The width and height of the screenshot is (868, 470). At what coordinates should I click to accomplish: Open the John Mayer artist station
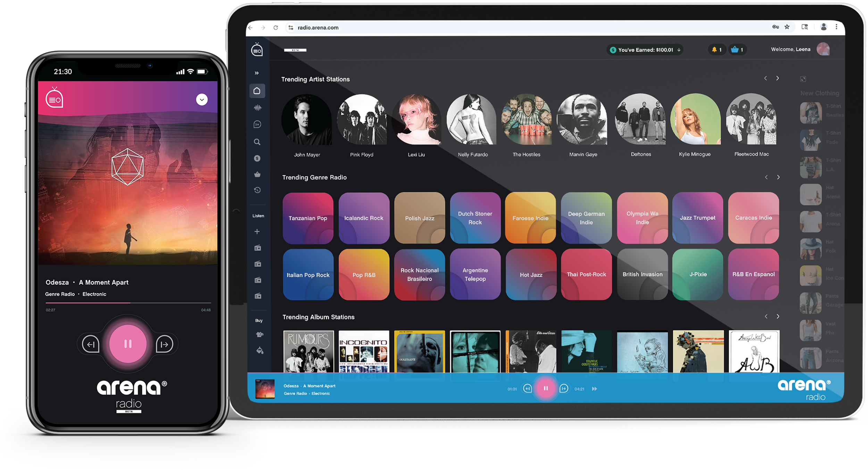[307, 119]
